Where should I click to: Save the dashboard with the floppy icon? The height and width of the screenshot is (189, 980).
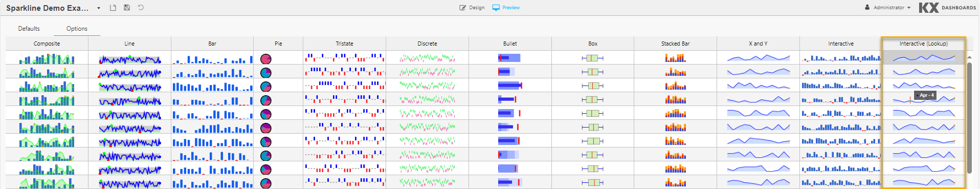point(127,8)
